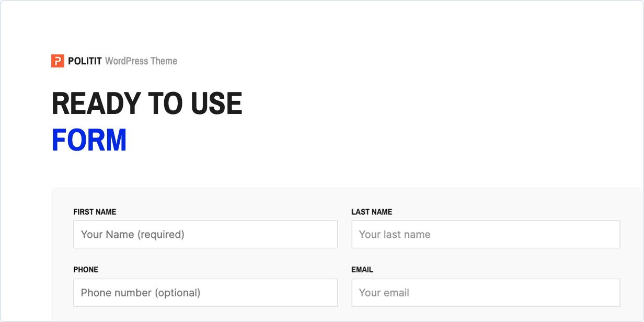The width and height of the screenshot is (644, 322).
Task: Click the blue FORM heading
Action: tap(89, 140)
